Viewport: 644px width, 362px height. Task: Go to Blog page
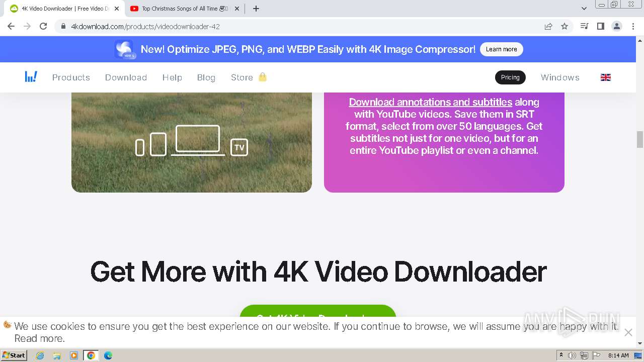pyautogui.click(x=206, y=77)
